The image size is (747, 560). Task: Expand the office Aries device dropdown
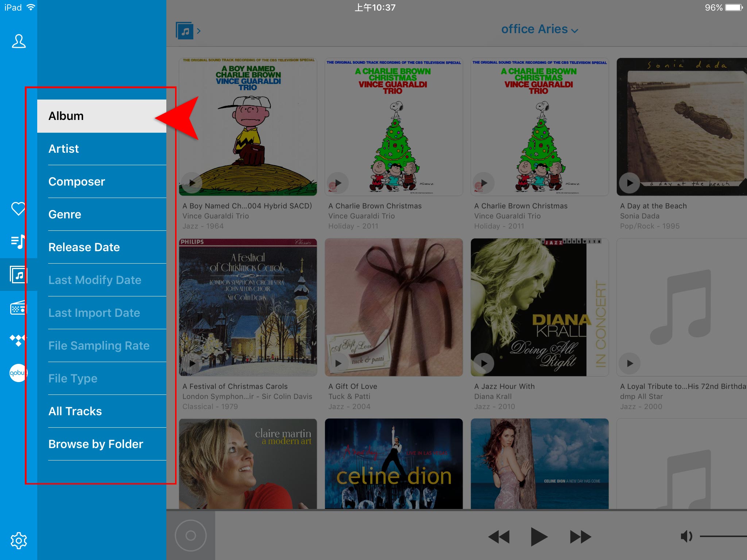[x=539, y=29]
